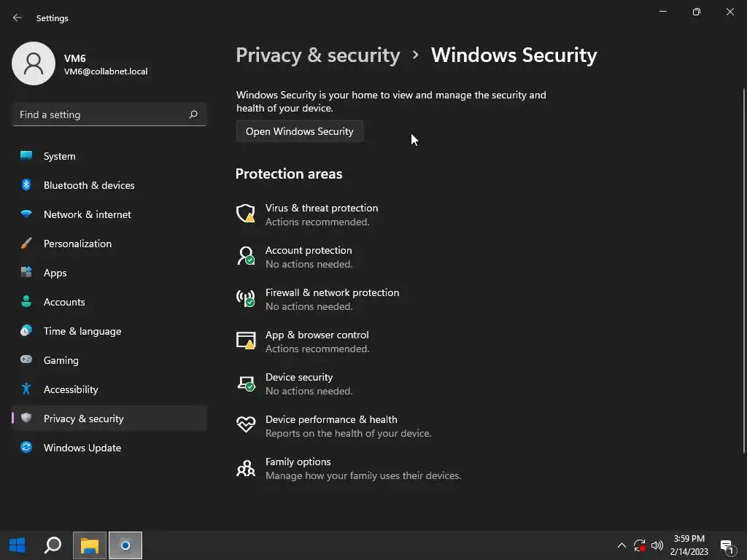Click "Manage how your family uses their devices."
Image resolution: width=747 pixels, height=560 pixels.
363,475
